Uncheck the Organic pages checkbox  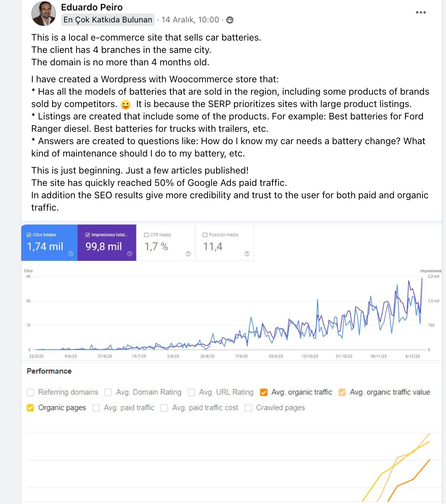pyautogui.click(x=31, y=408)
